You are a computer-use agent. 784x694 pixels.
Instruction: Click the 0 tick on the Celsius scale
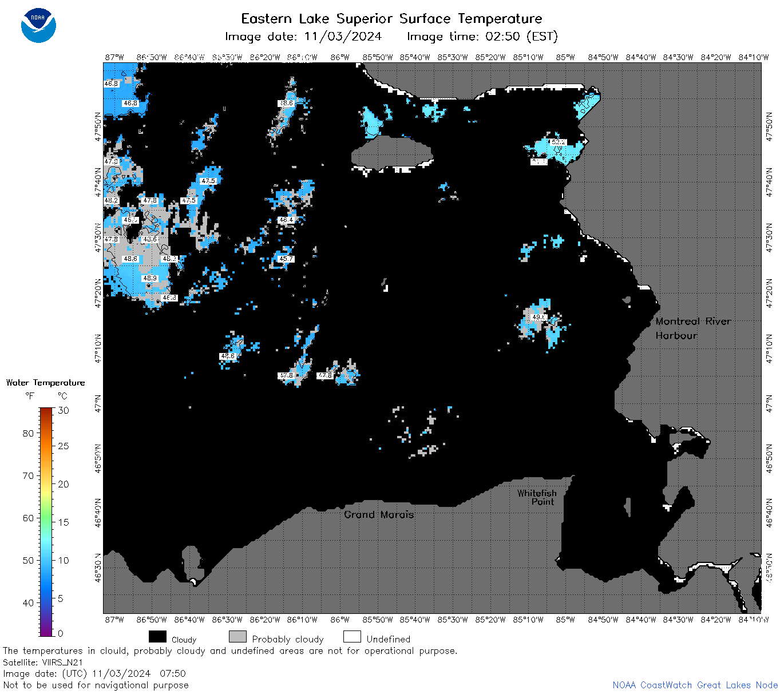[x=61, y=633]
